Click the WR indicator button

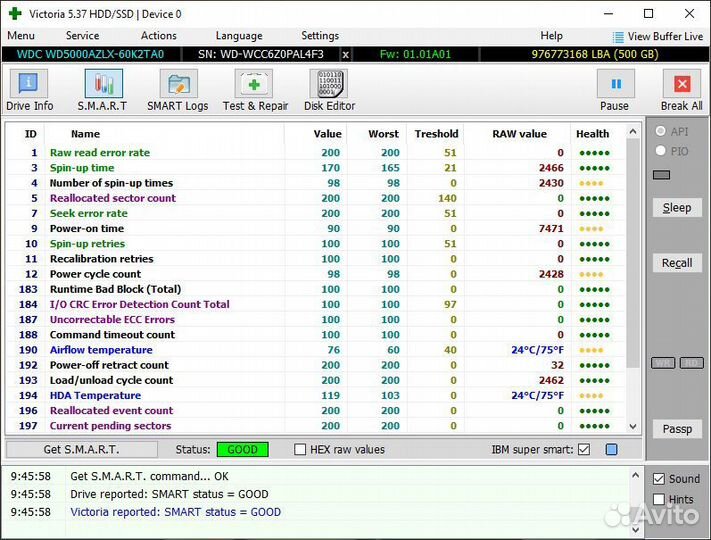click(x=663, y=363)
